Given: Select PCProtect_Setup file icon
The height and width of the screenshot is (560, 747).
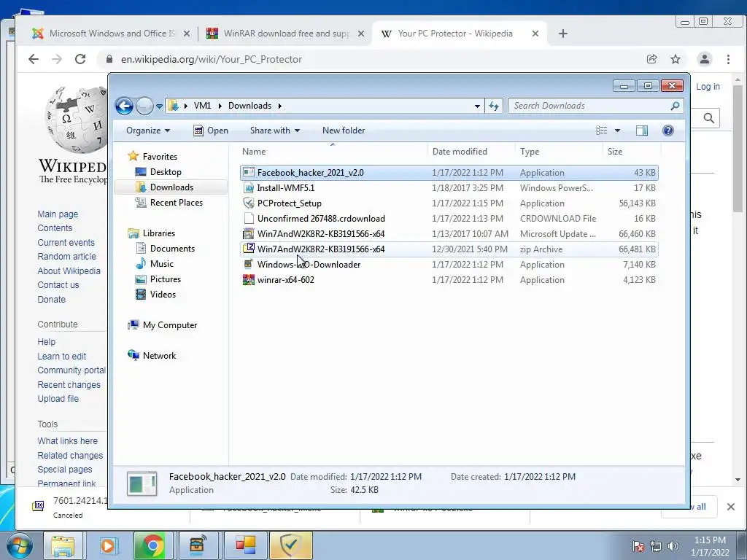Looking at the screenshot, I should [x=248, y=203].
